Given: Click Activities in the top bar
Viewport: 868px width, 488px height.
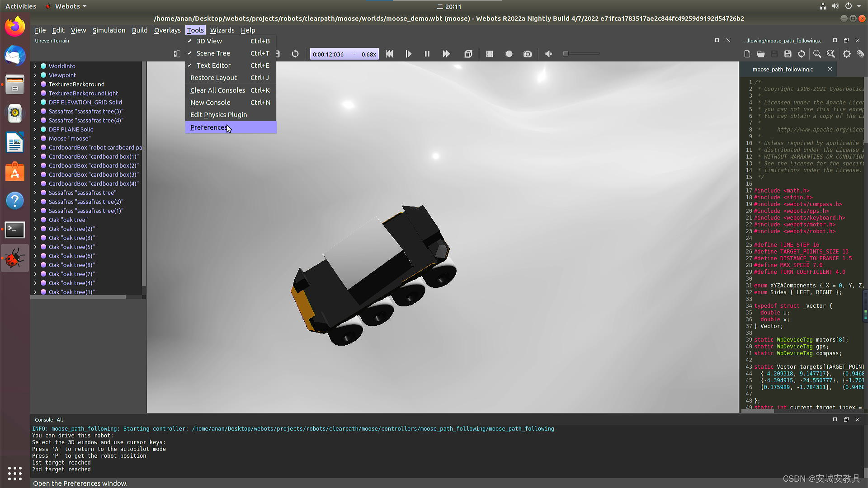Looking at the screenshot, I should (21, 6).
